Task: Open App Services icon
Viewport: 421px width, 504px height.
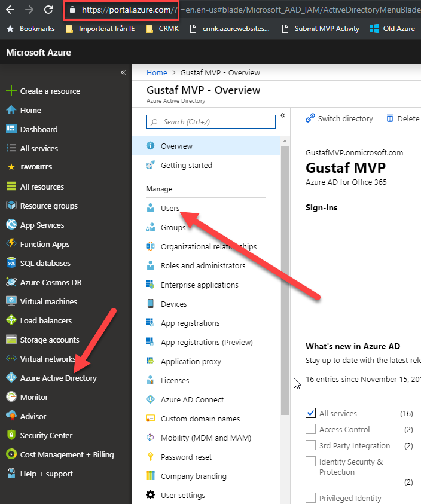Action: [x=11, y=224]
